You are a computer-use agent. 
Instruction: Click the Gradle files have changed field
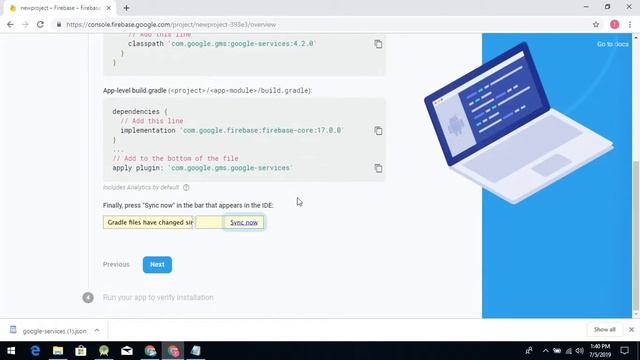pos(148,222)
